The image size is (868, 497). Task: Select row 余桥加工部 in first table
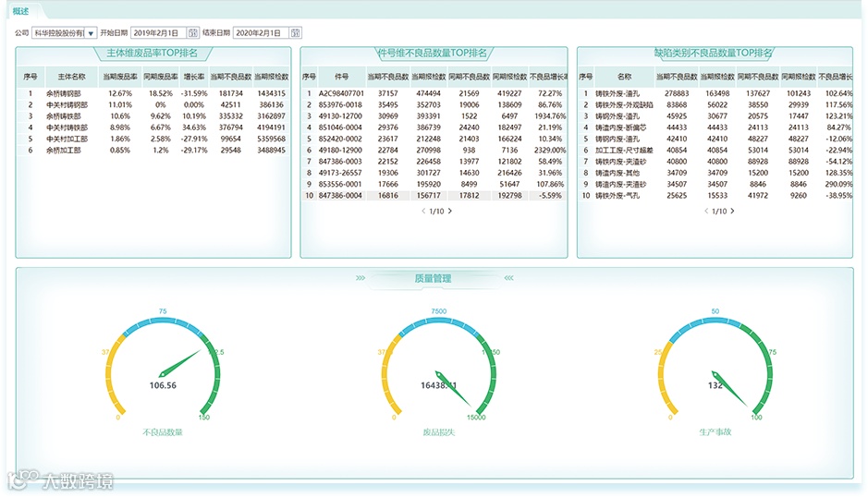[153, 150]
